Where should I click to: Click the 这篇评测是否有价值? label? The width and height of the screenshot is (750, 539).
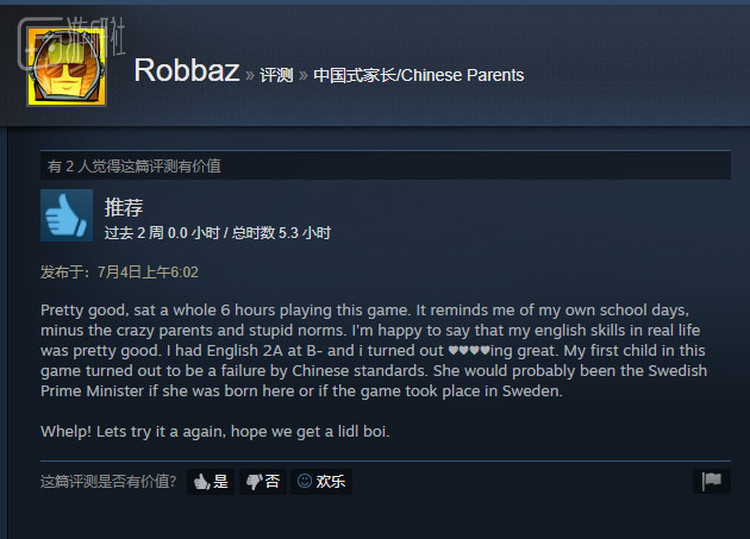[109, 481]
